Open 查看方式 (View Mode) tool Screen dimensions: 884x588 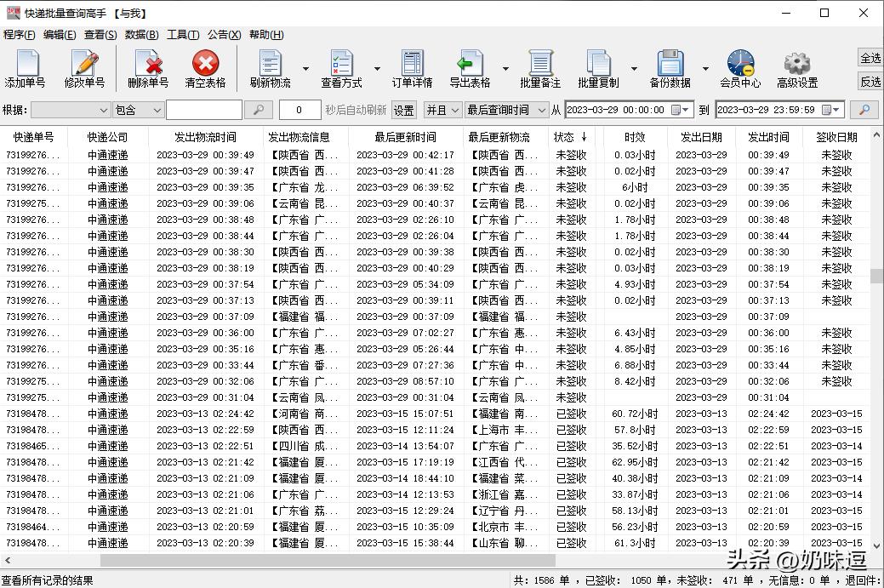[x=342, y=68]
